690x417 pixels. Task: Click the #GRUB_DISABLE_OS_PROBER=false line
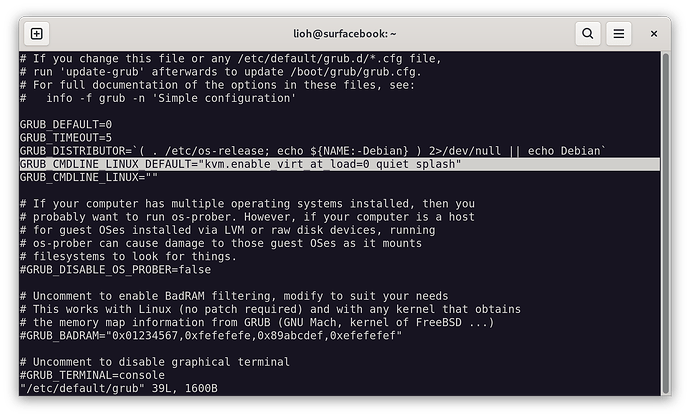115,269
